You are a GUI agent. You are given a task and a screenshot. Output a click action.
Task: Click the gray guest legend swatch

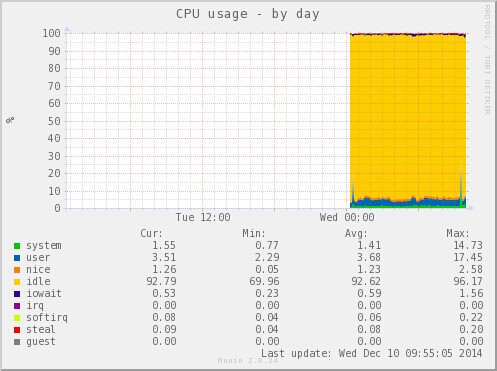pyautogui.click(x=17, y=342)
